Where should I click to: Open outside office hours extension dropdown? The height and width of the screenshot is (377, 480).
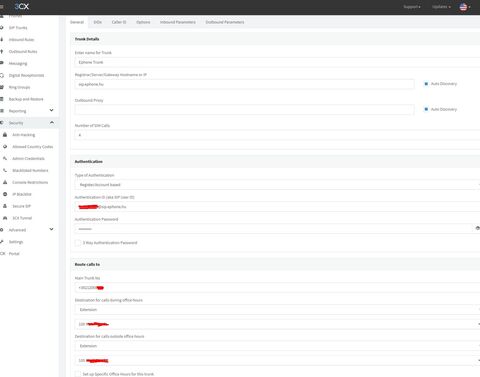(x=277, y=360)
